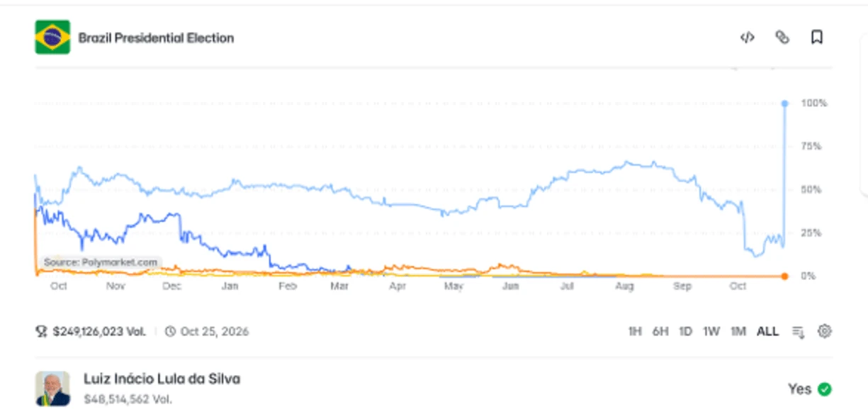Click the Brazil Presidential Election title
868x414 pixels.
pos(156,38)
